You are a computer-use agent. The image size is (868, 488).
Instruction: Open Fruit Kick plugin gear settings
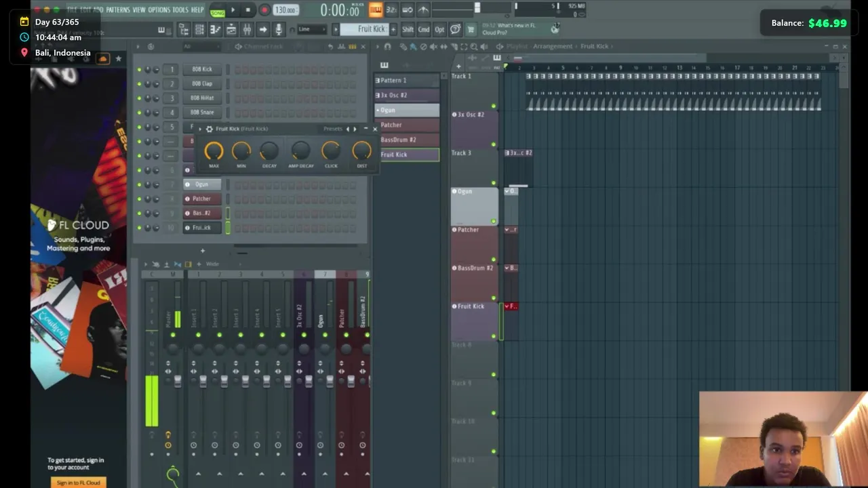[210, 129]
